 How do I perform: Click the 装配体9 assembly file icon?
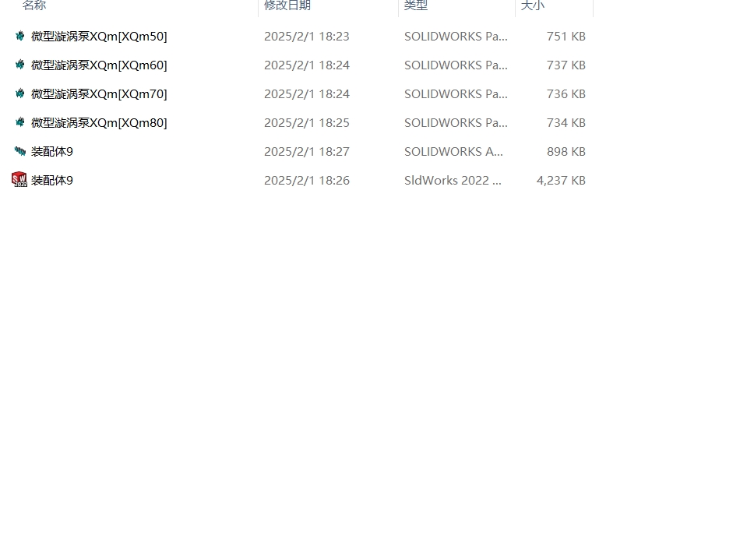[x=19, y=151]
